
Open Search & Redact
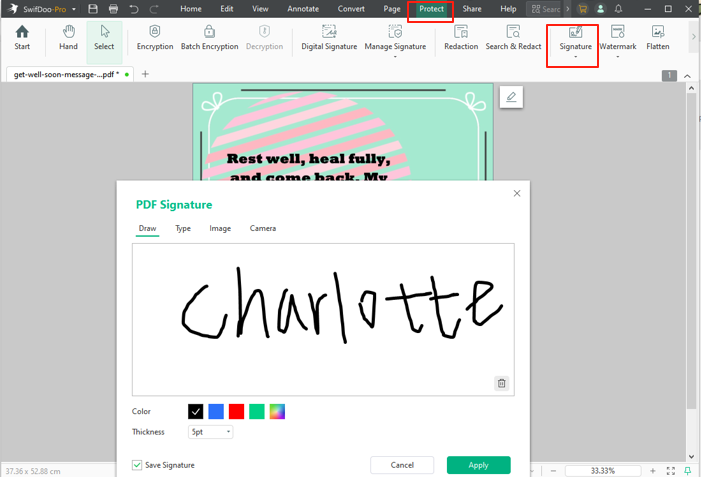click(513, 38)
